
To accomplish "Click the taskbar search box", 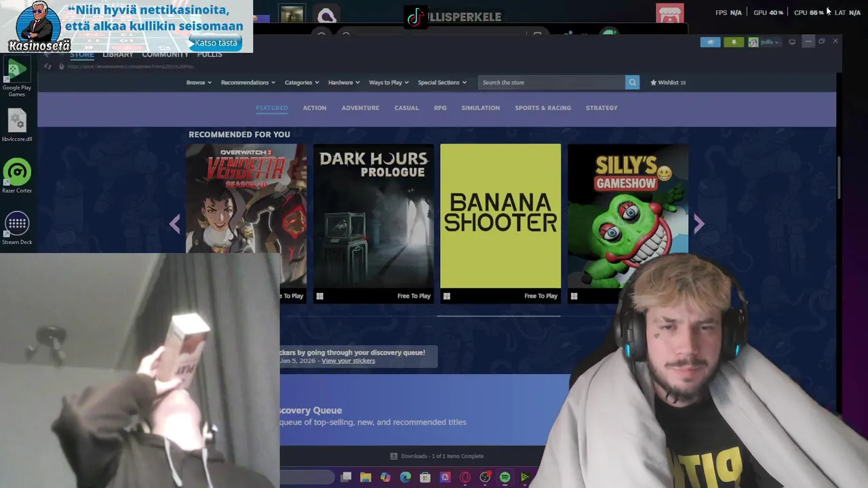I will [x=307, y=477].
